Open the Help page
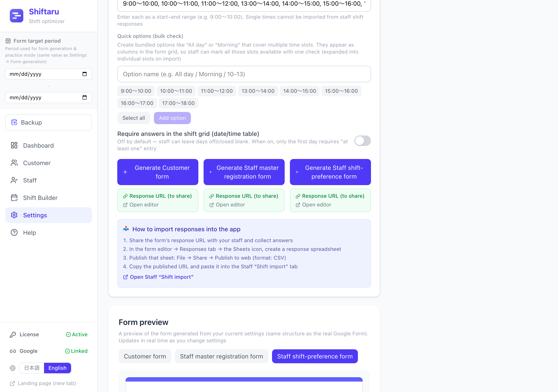The width and height of the screenshot is (558, 392). (49, 232)
